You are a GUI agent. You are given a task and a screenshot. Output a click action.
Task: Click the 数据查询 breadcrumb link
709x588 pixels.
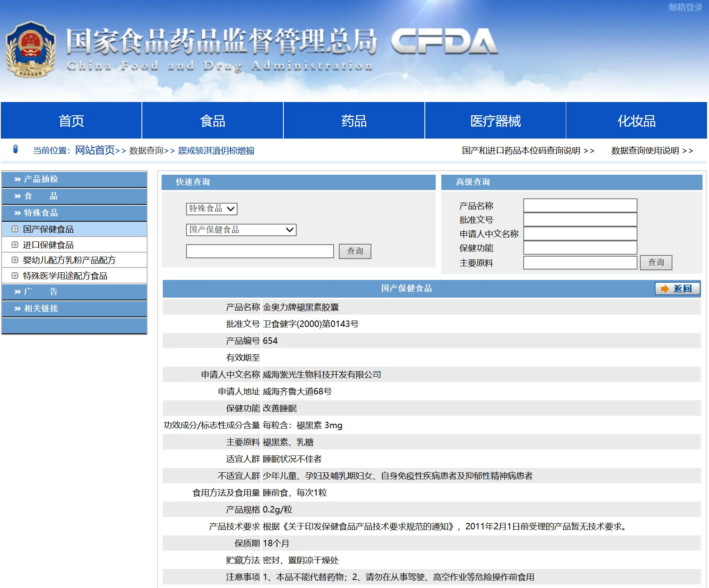point(146,151)
